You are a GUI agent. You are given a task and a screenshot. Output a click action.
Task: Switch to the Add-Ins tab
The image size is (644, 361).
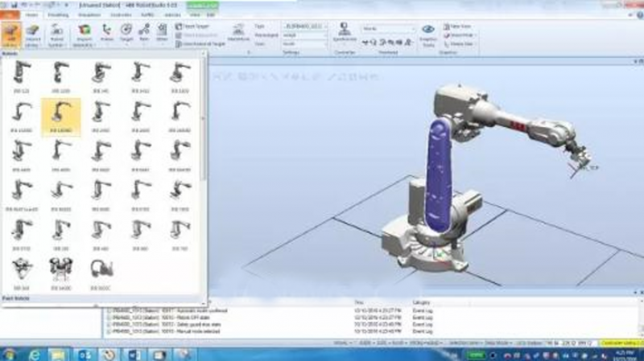point(172,15)
